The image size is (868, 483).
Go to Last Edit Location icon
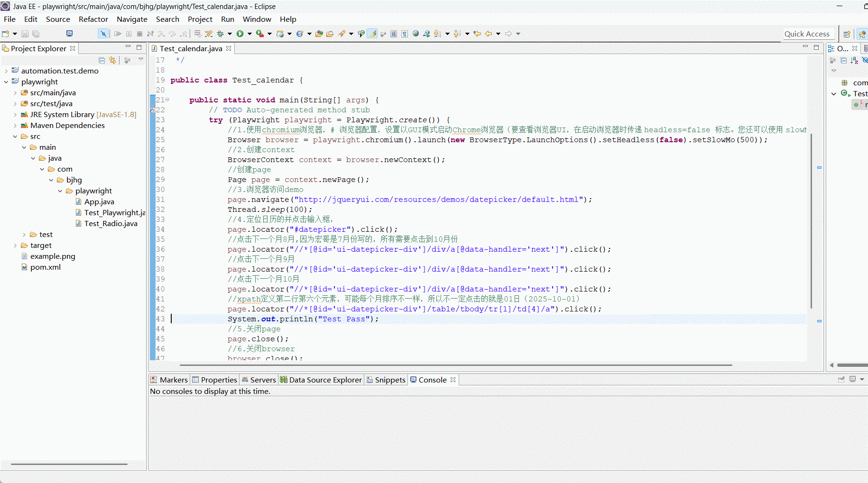(477, 34)
